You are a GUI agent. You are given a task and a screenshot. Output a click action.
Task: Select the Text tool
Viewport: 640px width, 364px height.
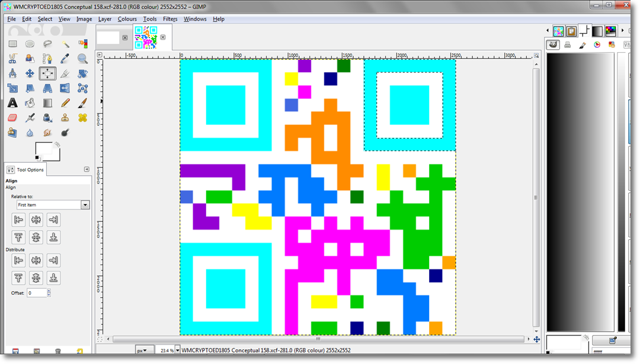(12, 103)
